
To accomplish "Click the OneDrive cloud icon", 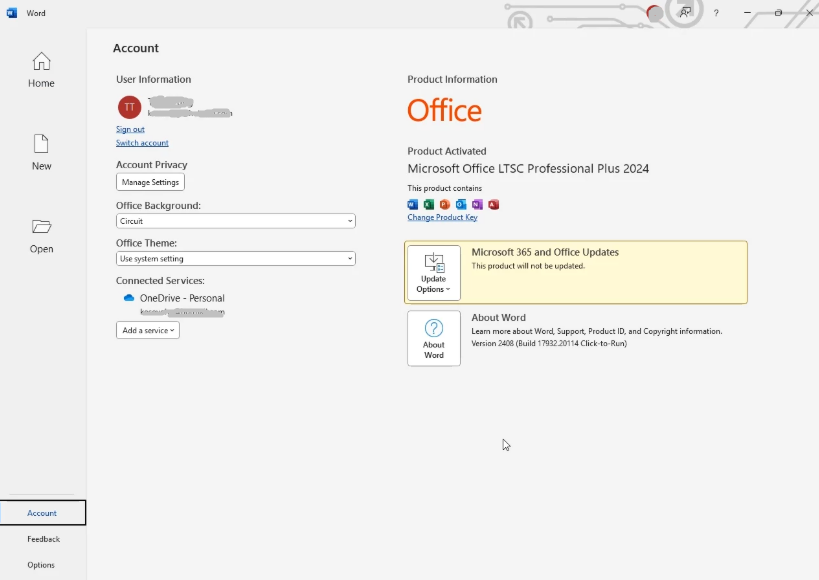I will pyautogui.click(x=128, y=298).
